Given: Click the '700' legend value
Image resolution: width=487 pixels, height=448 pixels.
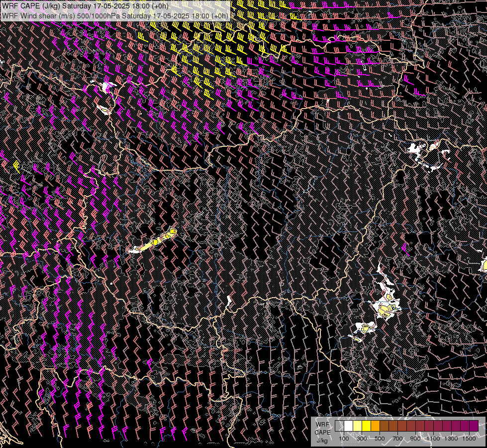Looking at the screenshot, I should point(397,439).
